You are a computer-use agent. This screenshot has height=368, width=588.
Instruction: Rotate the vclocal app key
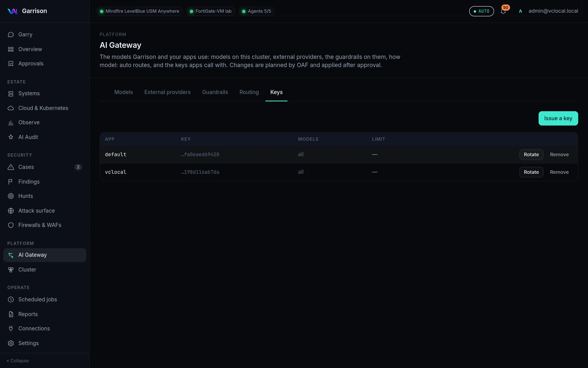point(531,172)
